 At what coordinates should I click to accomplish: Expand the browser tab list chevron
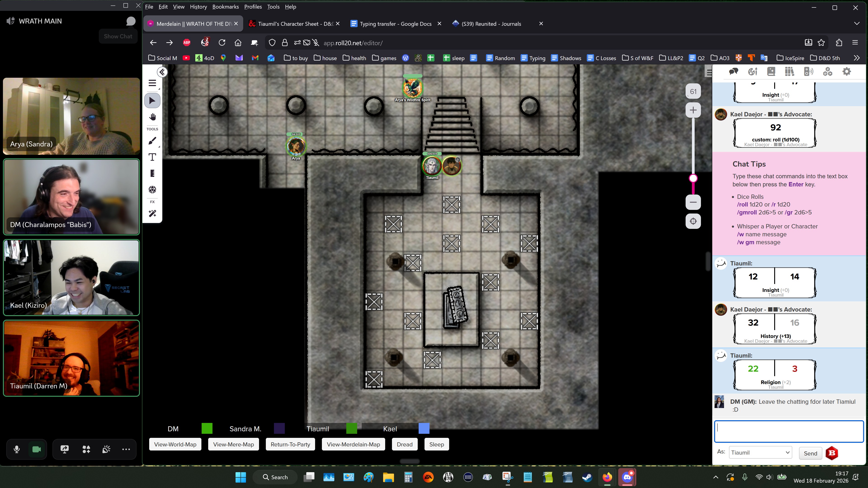856,23
